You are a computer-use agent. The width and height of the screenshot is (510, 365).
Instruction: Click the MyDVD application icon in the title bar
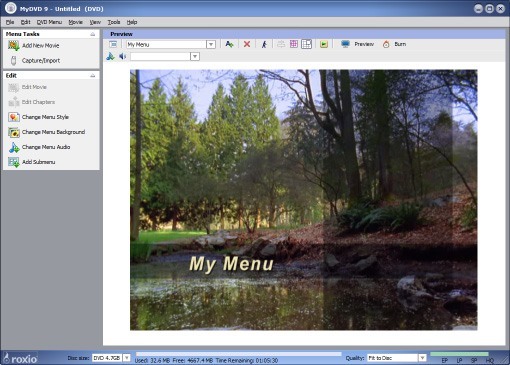click(10, 8)
